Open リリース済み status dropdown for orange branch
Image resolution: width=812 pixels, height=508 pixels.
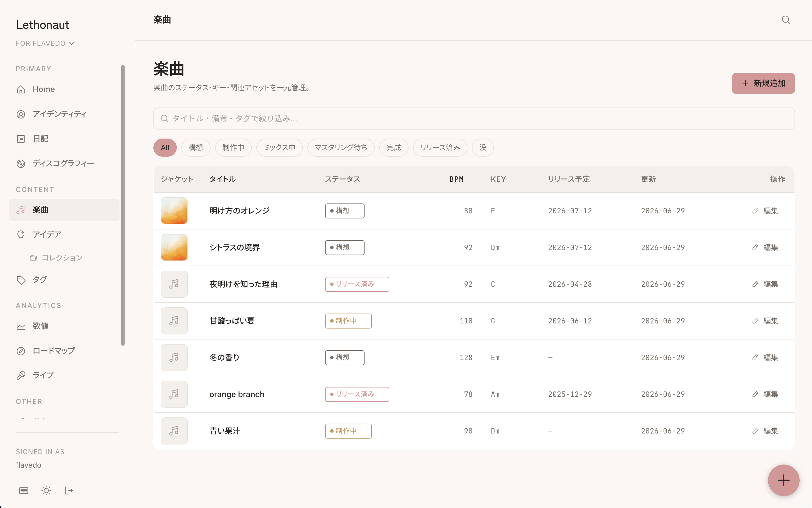(x=357, y=394)
